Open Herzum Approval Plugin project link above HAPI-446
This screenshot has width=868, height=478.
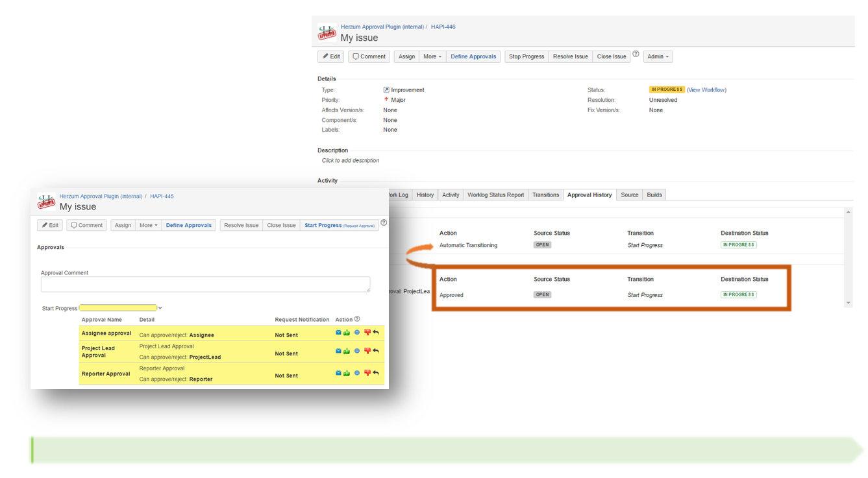[x=382, y=27]
